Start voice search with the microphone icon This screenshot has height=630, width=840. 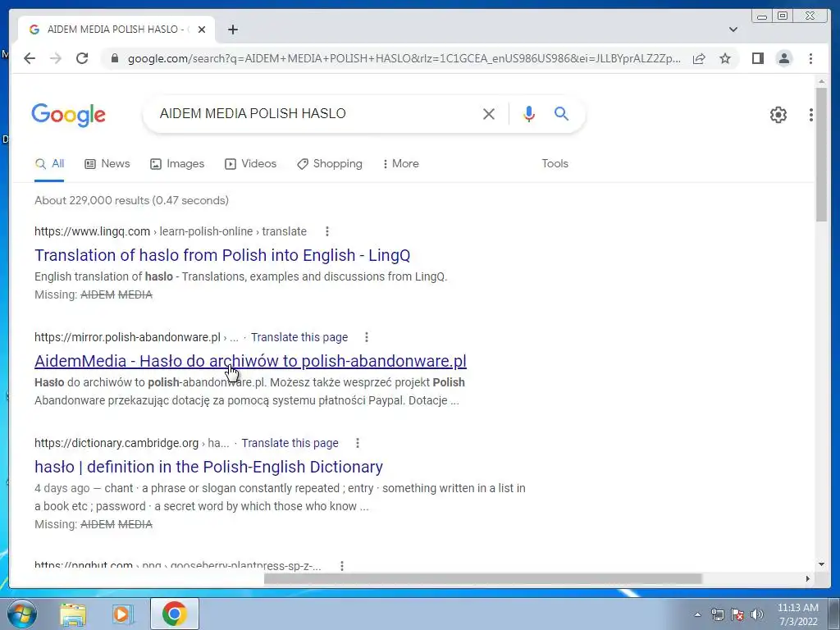pyautogui.click(x=529, y=113)
